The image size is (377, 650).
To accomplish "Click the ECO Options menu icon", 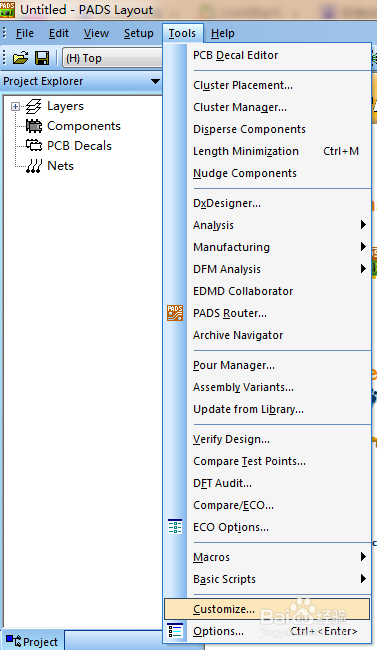I will [x=175, y=527].
